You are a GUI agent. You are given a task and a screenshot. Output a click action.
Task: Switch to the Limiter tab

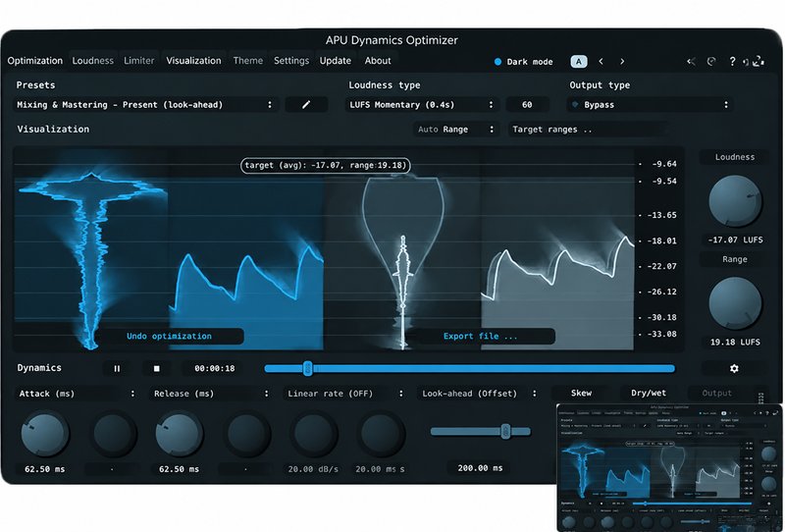point(139,61)
